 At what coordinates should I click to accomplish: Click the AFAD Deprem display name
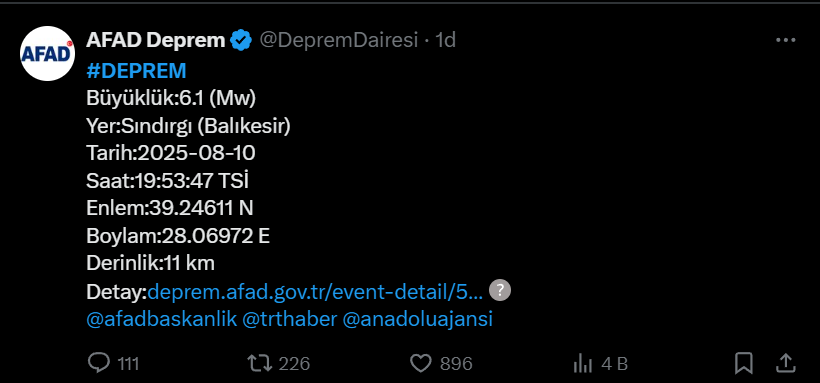[156, 40]
